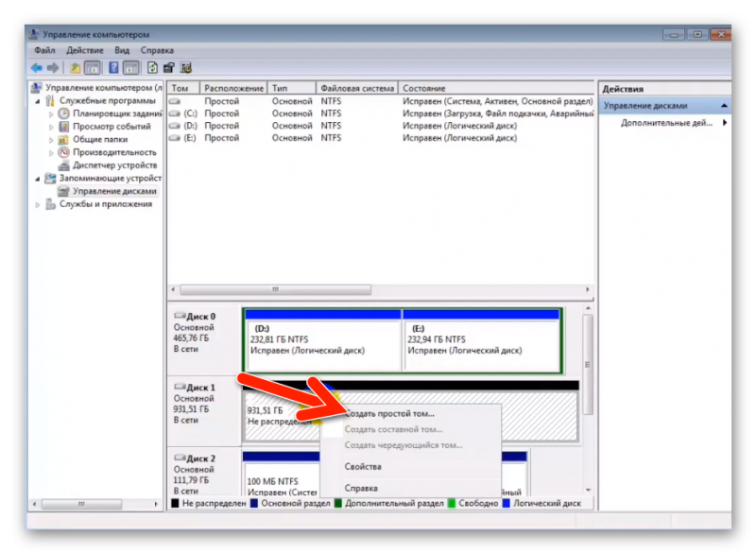Open help via the blue question-mark icon
The width and height of the screenshot is (756, 554).
click(x=113, y=68)
